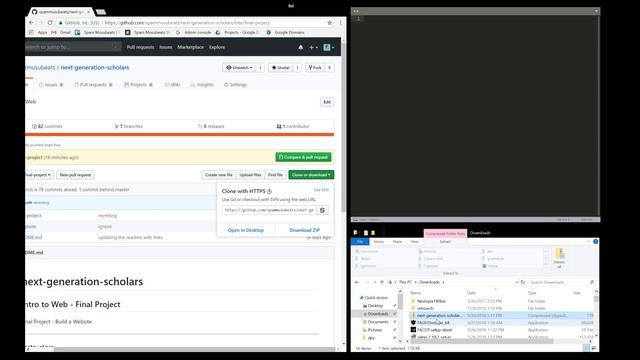Image resolution: width=640 pixels, height=360 pixels.
Task: Copy the clone URL to clipboard
Action: (x=322, y=210)
